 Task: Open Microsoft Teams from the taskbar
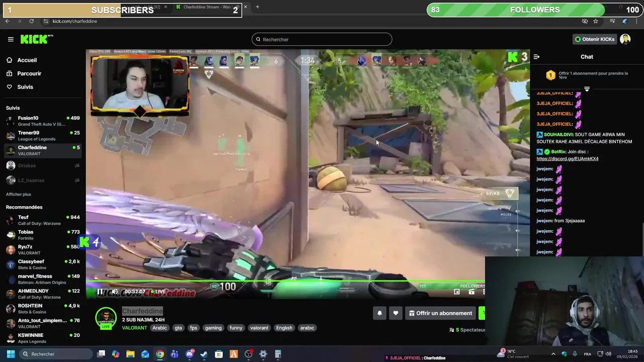coord(175,354)
